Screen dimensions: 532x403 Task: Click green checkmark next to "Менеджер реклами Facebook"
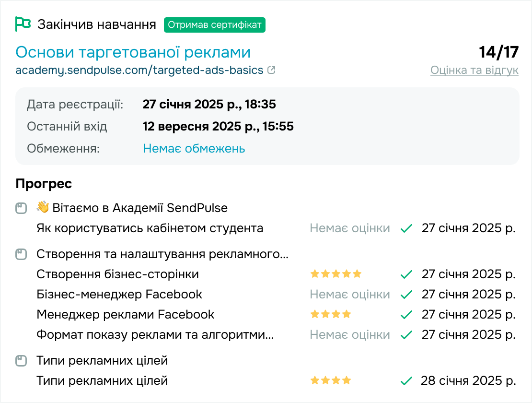tap(406, 314)
